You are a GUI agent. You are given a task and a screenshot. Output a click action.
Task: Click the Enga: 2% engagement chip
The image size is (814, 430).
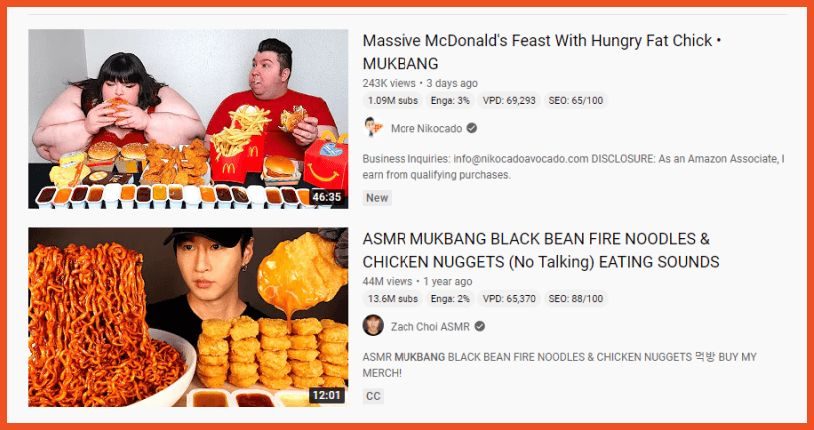coord(450,299)
